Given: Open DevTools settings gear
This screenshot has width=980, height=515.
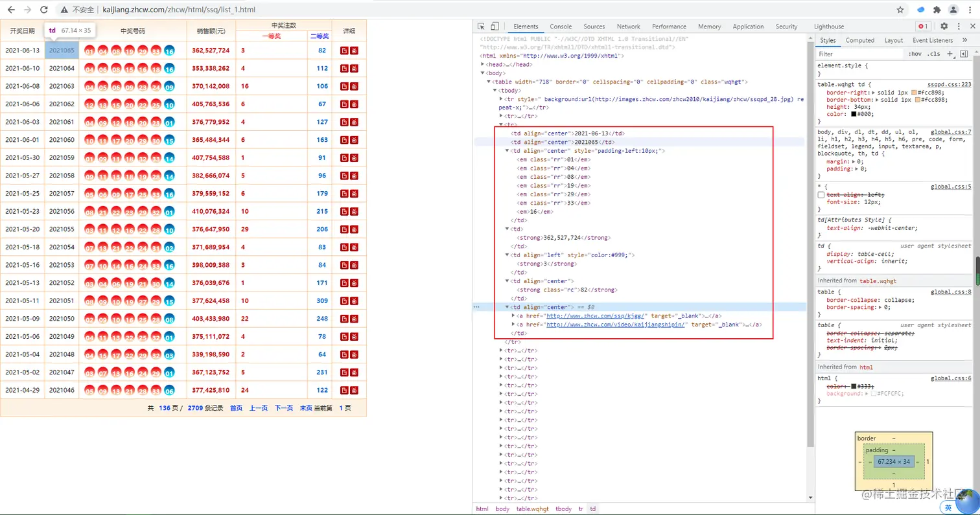Looking at the screenshot, I should [944, 27].
